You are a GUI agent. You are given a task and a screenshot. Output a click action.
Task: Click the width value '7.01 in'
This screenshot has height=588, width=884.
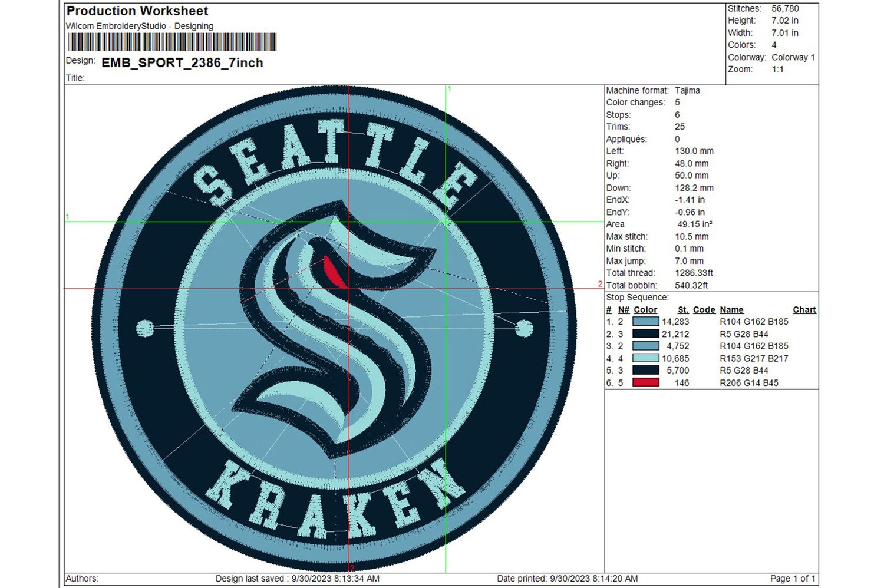tap(785, 33)
